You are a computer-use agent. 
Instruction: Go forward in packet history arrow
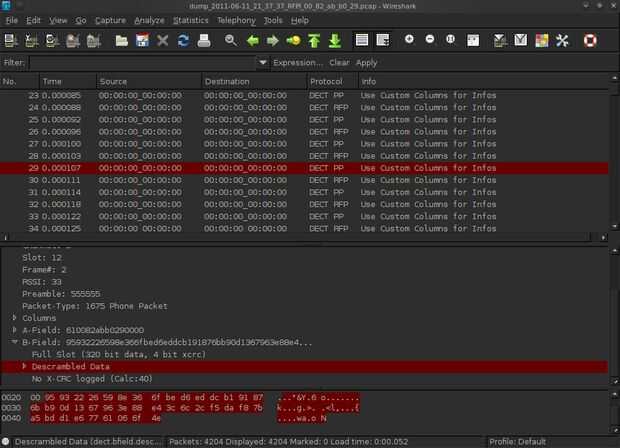click(x=273, y=40)
